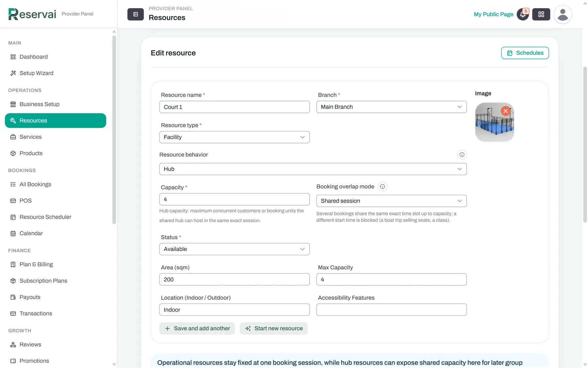The image size is (588, 368).
Task: Show Resource behavior info tooltip
Action: point(462,155)
